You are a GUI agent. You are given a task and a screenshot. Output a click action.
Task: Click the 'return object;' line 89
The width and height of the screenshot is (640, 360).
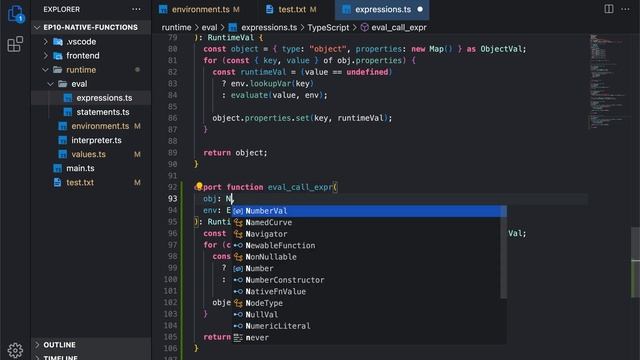click(x=236, y=153)
